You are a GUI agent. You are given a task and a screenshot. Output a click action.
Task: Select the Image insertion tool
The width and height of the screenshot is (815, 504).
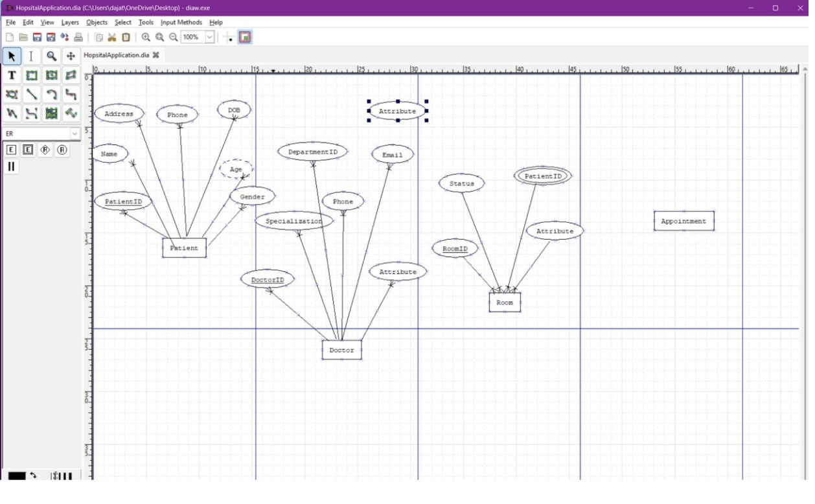click(x=51, y=113)
